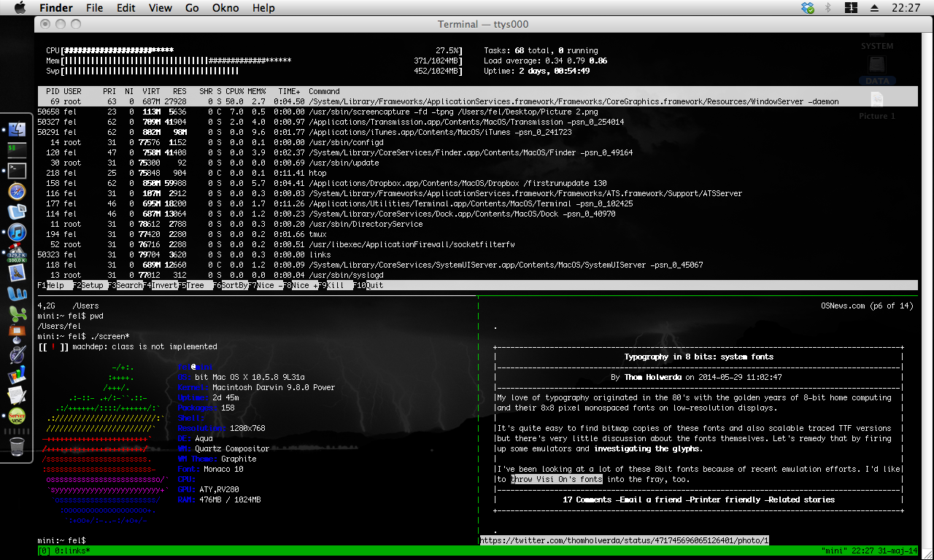The height and width of the screenshot is (560, 934).
Task: Follow 'throw Visi On's fonts' link
Action: [557, 479]
